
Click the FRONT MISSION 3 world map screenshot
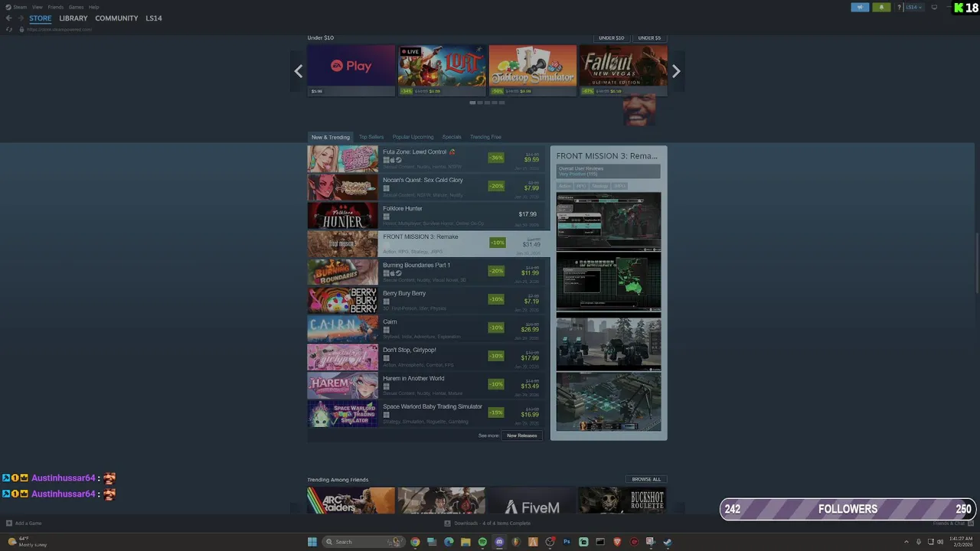tap(609, 283)
